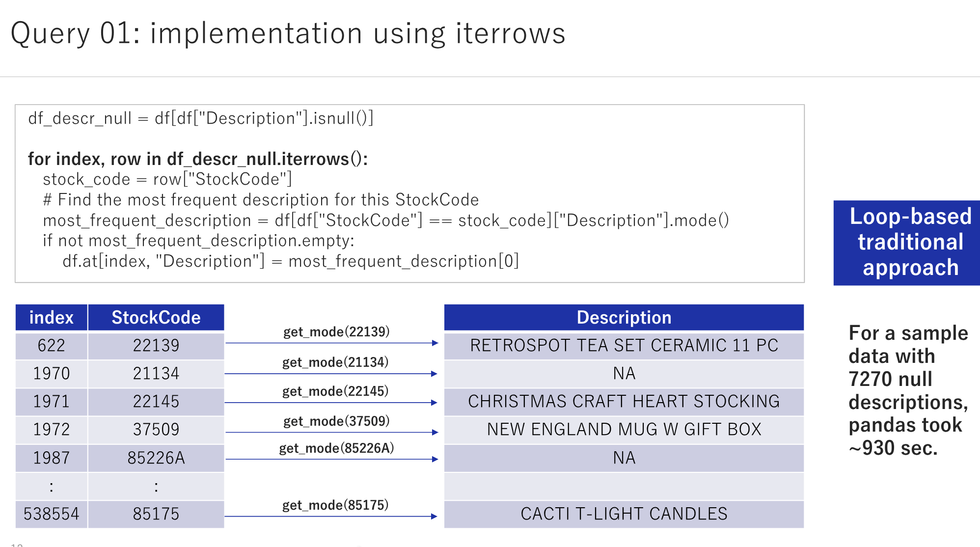Image resolution: width=980 pixels, height=547 pixels.
Task: Click the 'Description' column header
Action: [x=624, y=317]
